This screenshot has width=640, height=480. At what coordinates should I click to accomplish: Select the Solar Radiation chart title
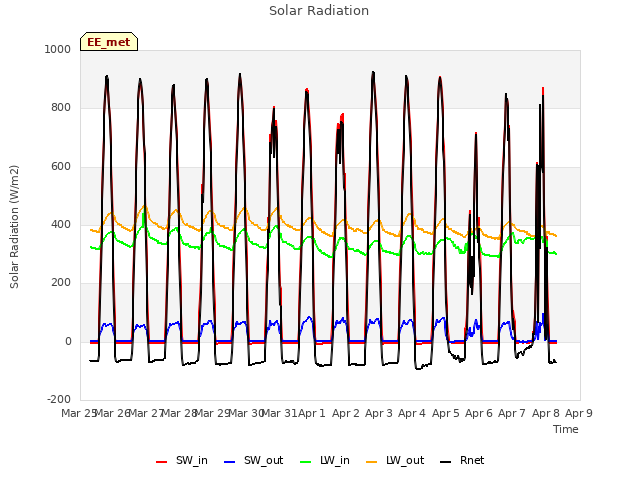coord(319,11)
